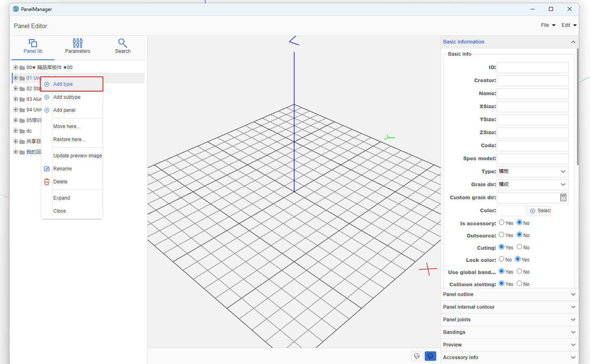Expand the Panel outline section

pyautogui.click(x=509, y=294)
